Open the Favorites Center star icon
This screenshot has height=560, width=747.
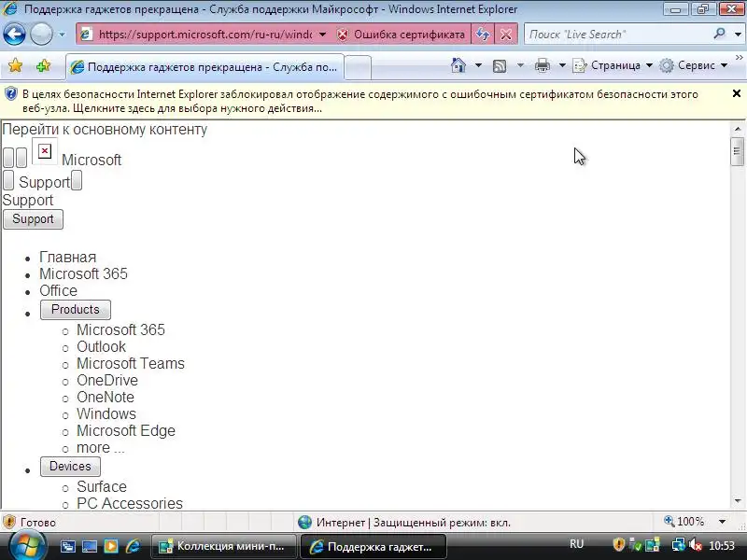(15, 65)
